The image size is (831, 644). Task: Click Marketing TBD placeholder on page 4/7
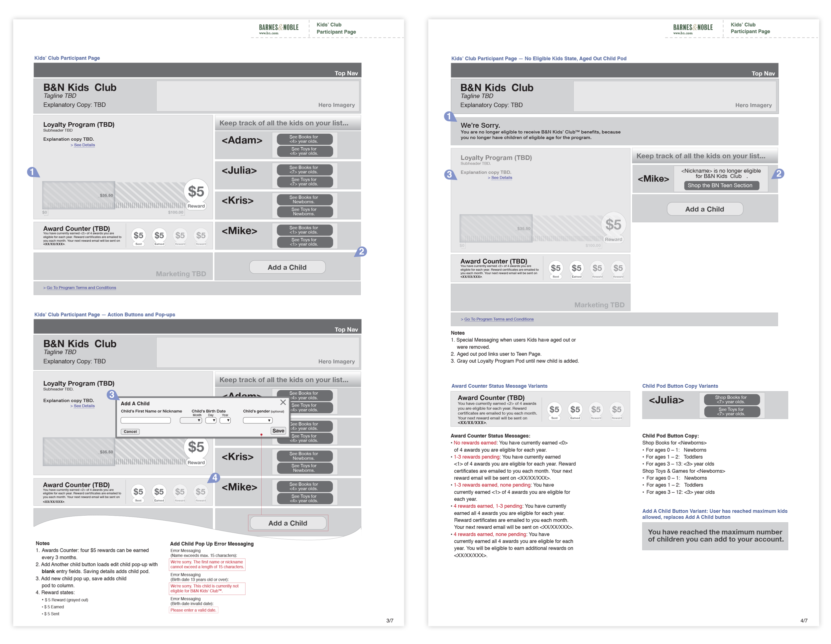541,297
